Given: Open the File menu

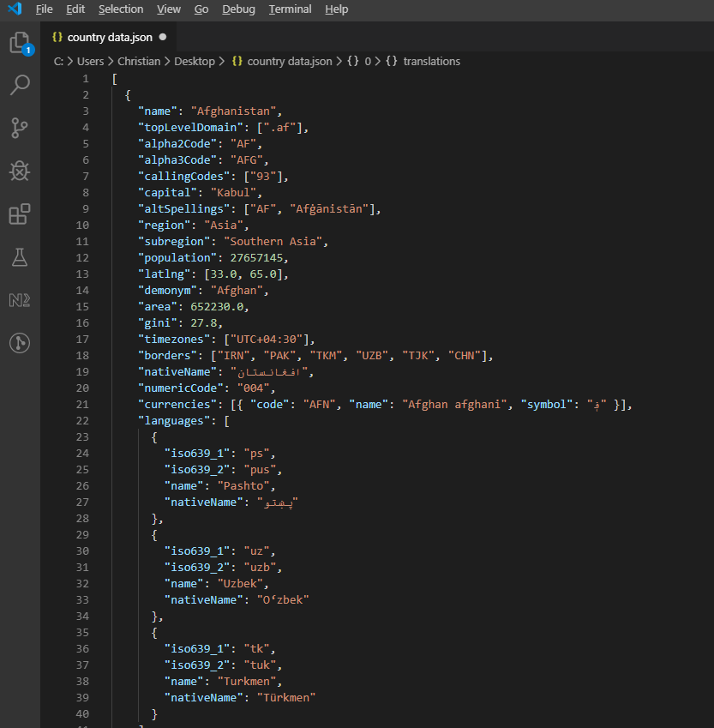Looking at the screenshot, I should [44, 9].
